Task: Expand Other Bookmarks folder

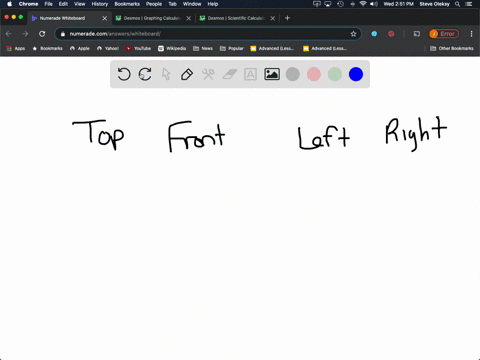Action: coord(452,48)
